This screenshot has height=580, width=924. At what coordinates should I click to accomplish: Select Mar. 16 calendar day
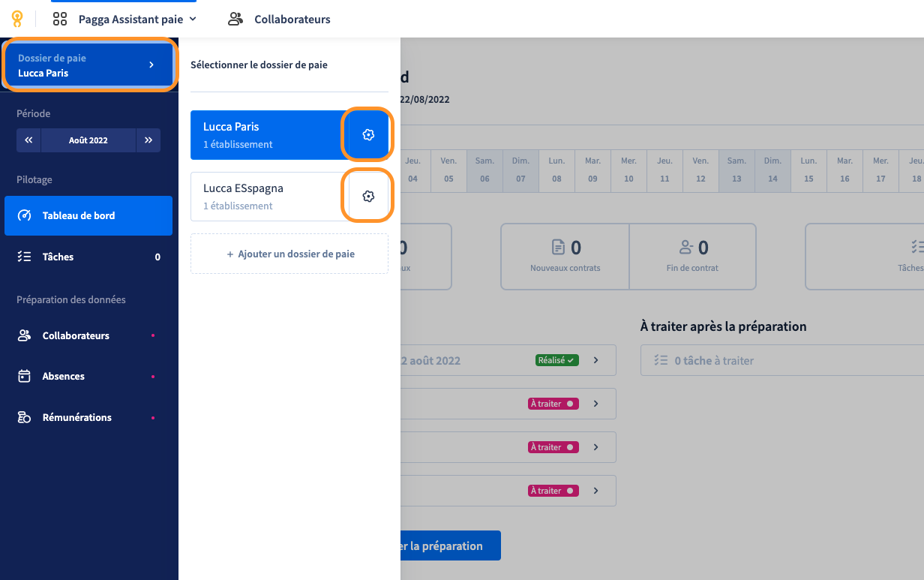tap(844, 170)
